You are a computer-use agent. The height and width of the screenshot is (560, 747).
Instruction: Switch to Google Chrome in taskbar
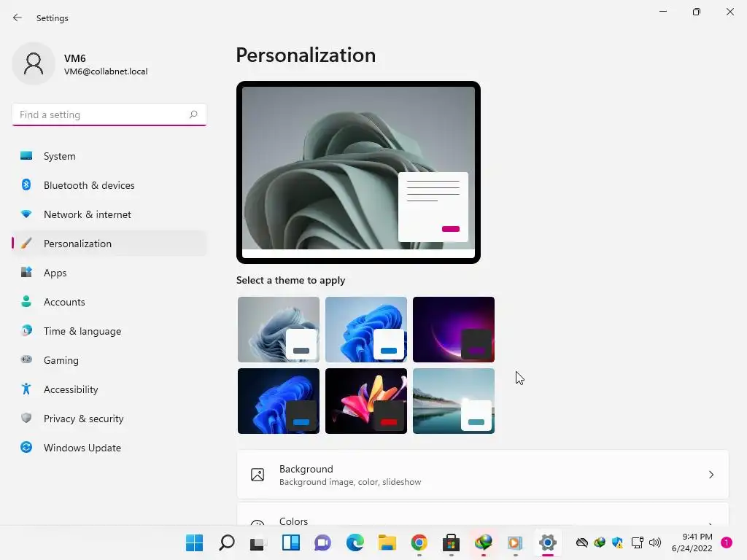coord(419,542)
